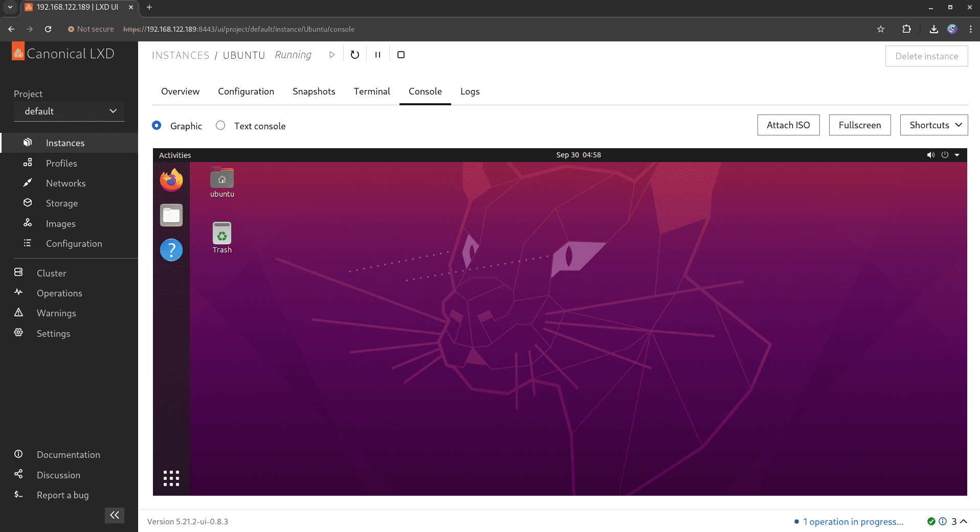
Task: Click the power icon in guest top bar
Action: pyautogui.click(x=945, y=155)
